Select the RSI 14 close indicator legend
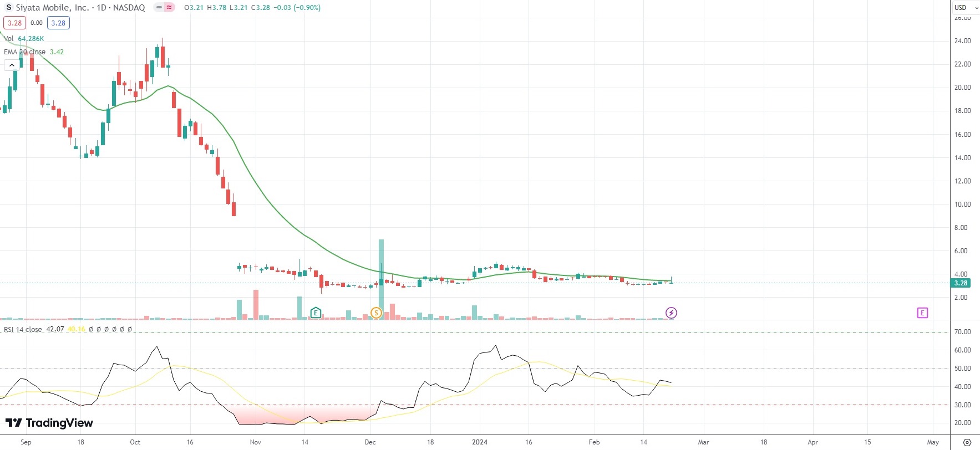The height and width of the screenshot is (450, 980). pyautogui.click(x=23, y=329)
